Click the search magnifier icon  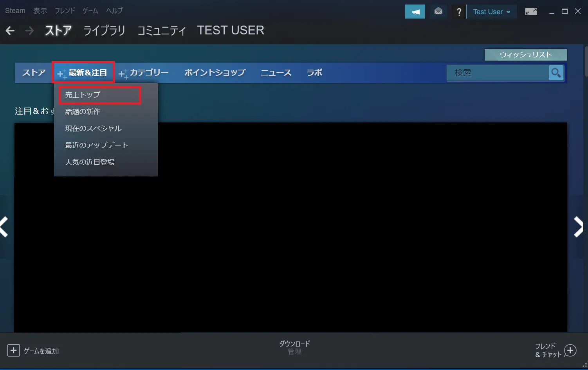pyautogui.click(x=556, y=73)
